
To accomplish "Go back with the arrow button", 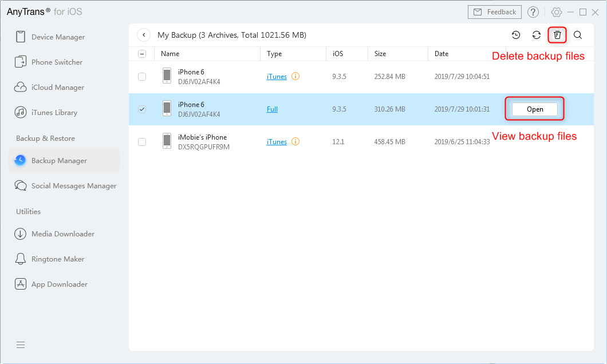I will coord(144,35).
